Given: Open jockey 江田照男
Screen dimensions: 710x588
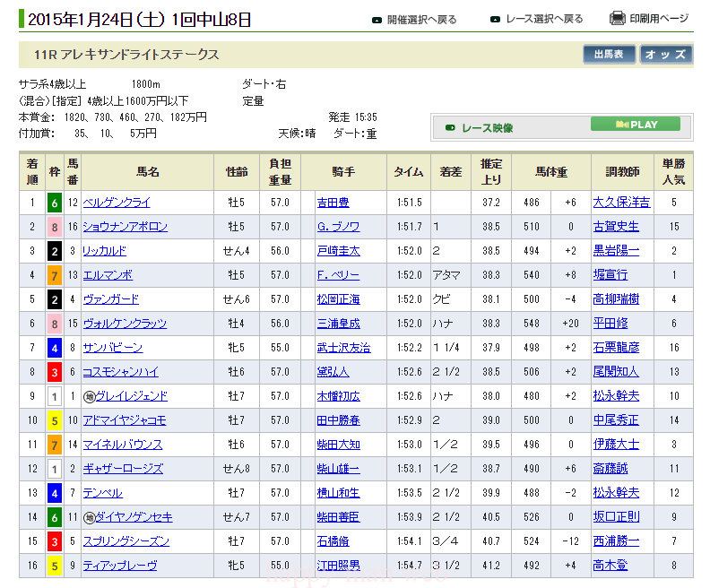Looking at the screenshot, I should point(338,566).
